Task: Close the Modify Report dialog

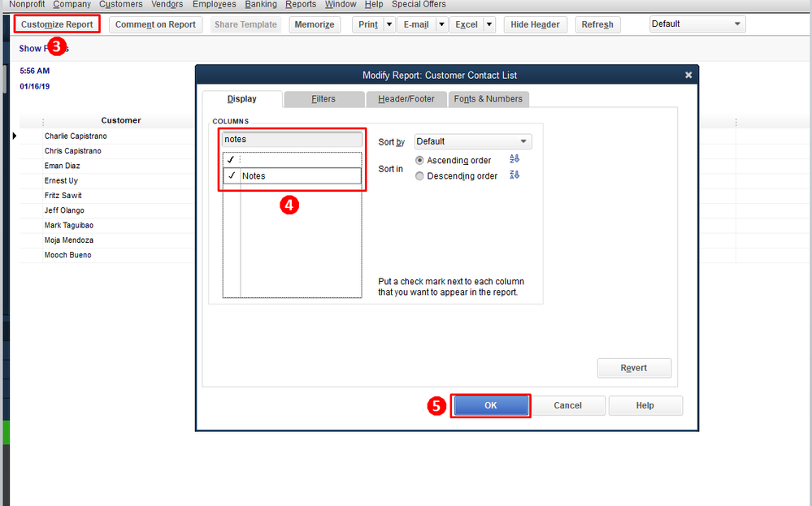Action: pyautogui.click(x=688, y=75)
